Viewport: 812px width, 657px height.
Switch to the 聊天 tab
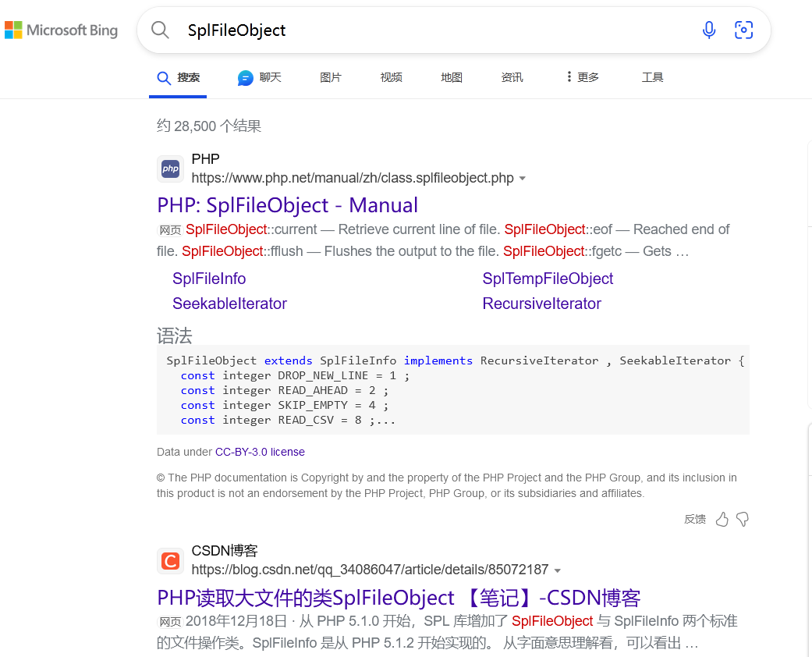pyautogui.click(x=260, y=78)
